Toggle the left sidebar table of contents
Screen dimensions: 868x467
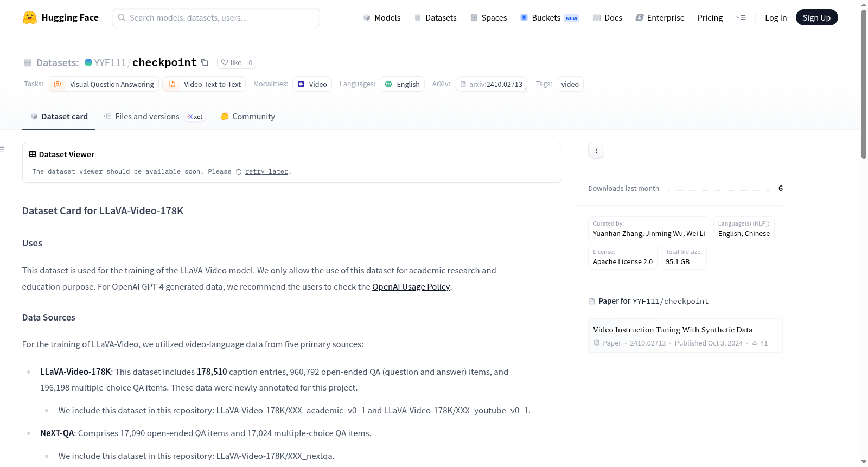pos(2,149)
